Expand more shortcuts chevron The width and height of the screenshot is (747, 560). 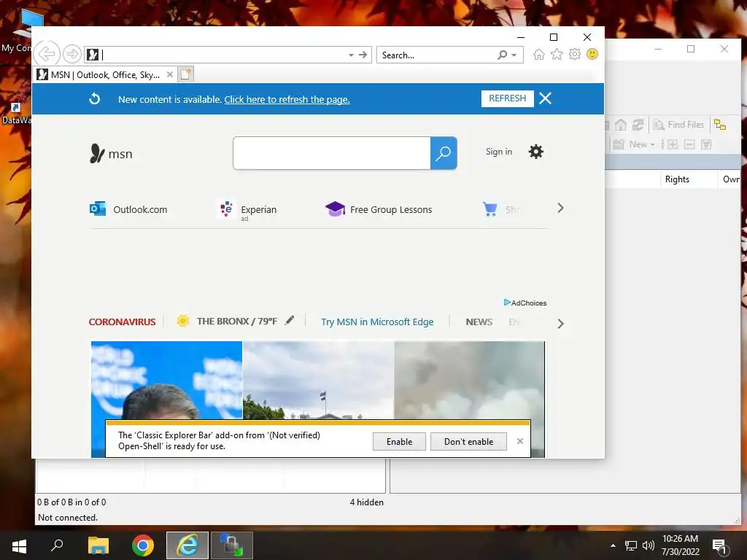[561, 208]
